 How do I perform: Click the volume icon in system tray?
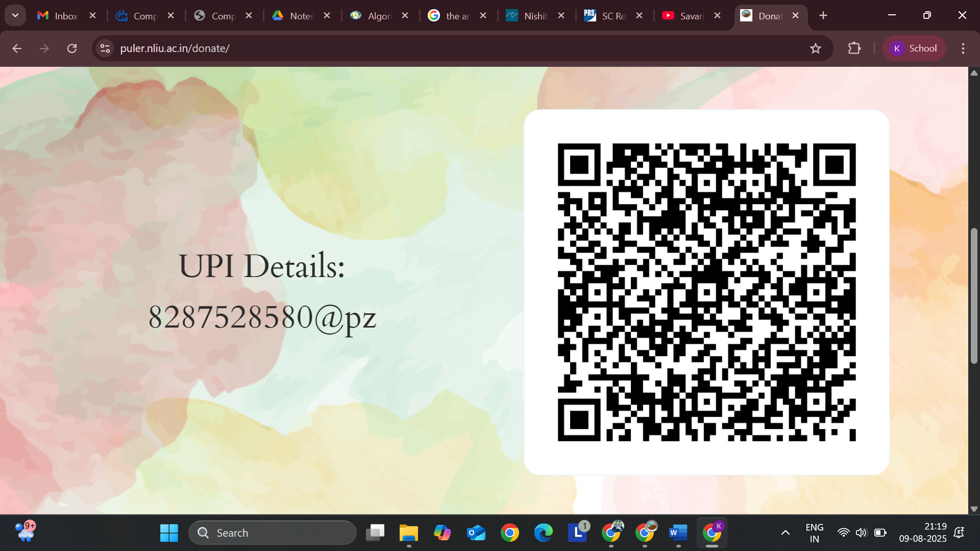[861, 533]
